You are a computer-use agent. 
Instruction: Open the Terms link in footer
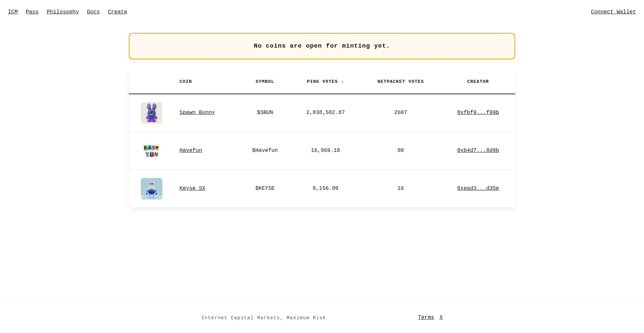tap(426, 318)
